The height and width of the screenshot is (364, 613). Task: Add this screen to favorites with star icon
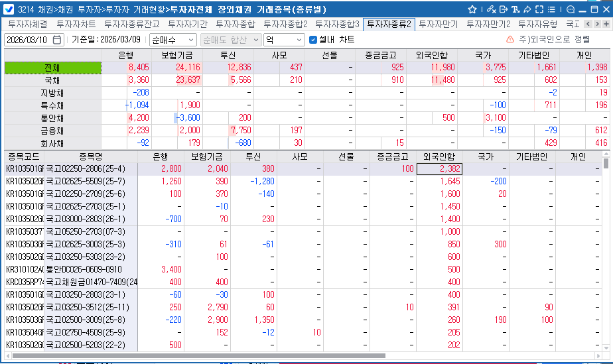472,9
